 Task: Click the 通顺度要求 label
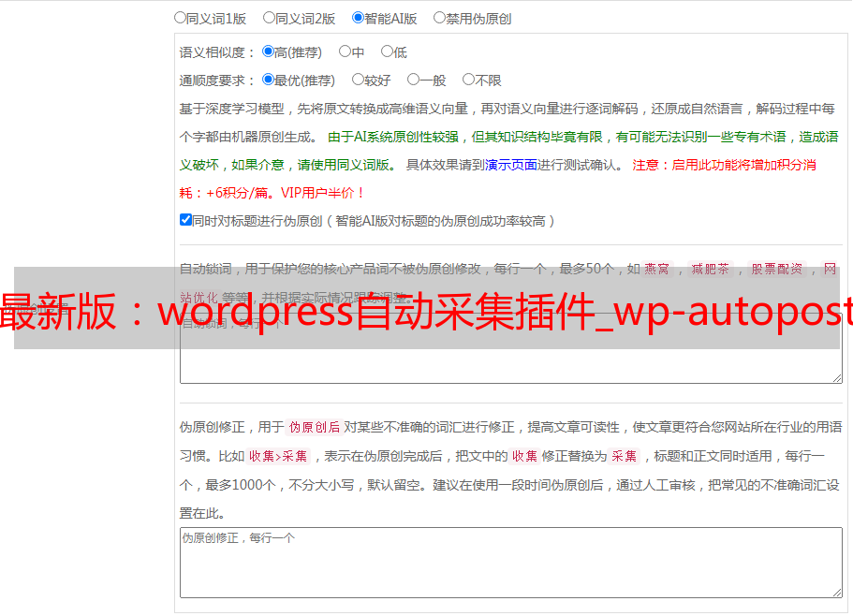pyautogui.click(x=217, y=81)
